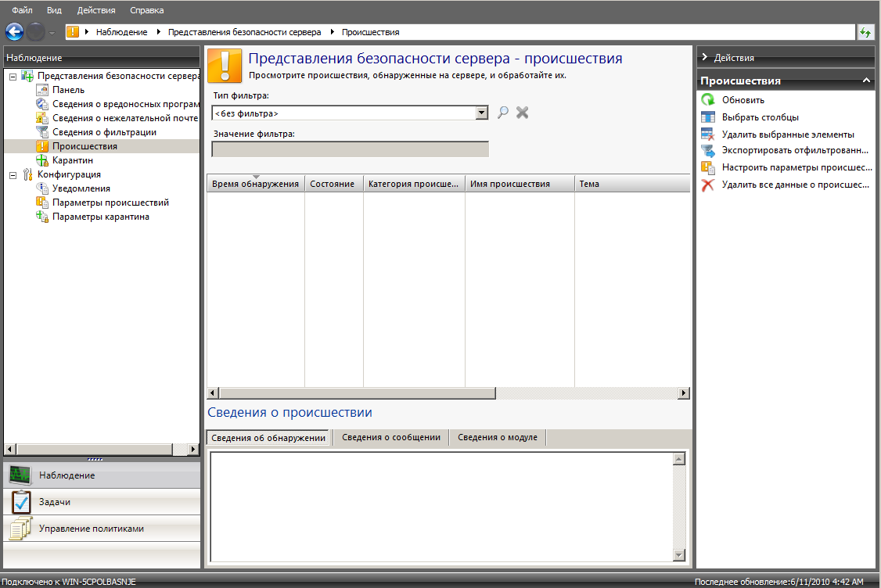This screenshot has width=881, height=588.
Task: Click the Обновить refresh action icon
Action: tap(707, 100)
